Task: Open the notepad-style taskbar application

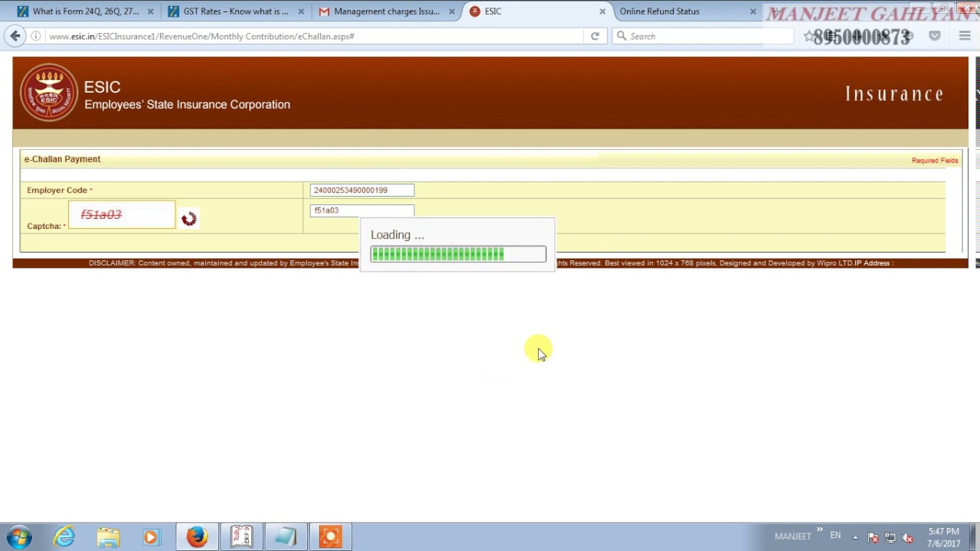Action: (286, 537)
